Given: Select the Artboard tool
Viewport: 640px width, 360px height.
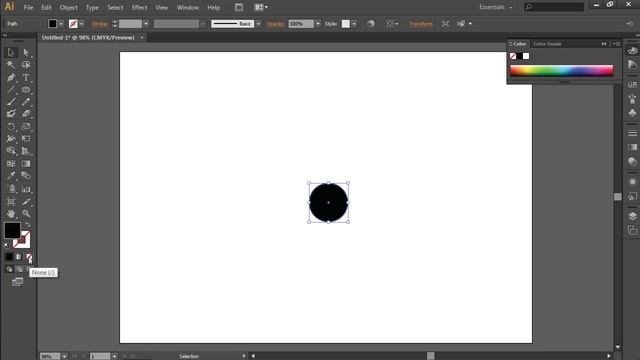Looking at the screenshot, I should (x=11, y=202).
